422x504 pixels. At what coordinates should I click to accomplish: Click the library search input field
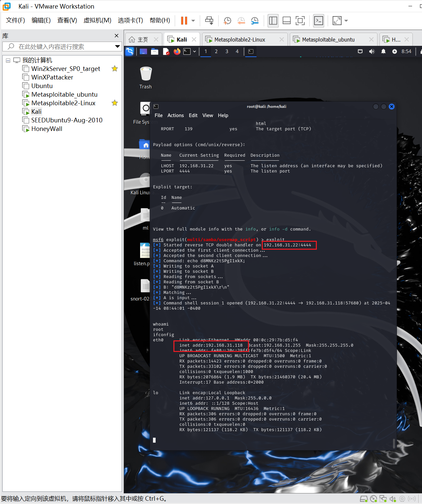(x=63, y=47)
